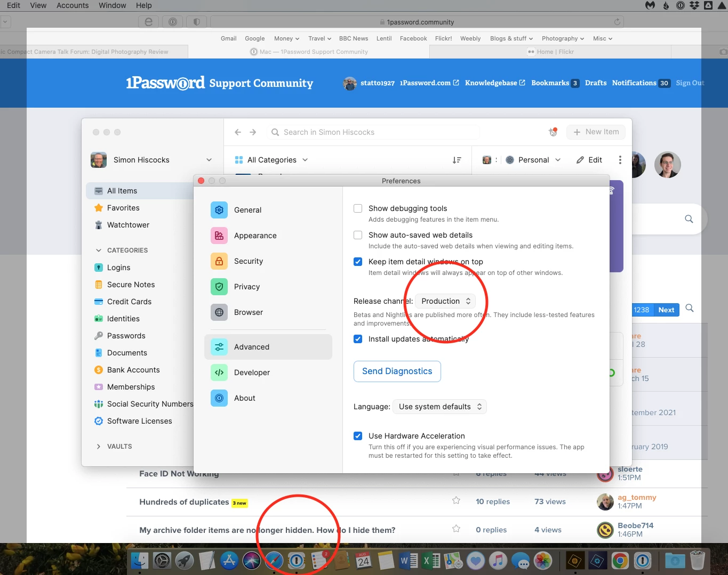This screenshot has height=575, width=728.
Task: Open the Release channel Production dropdown
Action: [x=445, y=301]
